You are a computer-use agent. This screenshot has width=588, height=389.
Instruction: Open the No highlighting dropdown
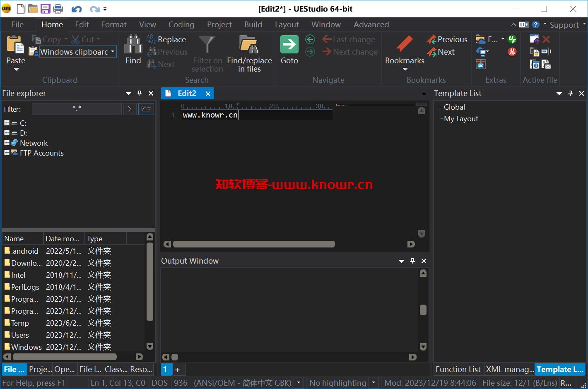(x=374, y=383)
